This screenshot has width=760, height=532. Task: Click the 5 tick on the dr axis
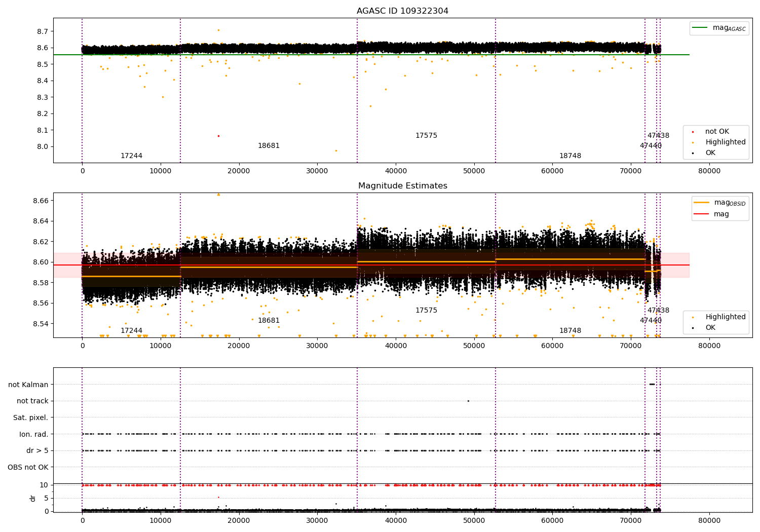click(46, 498)
